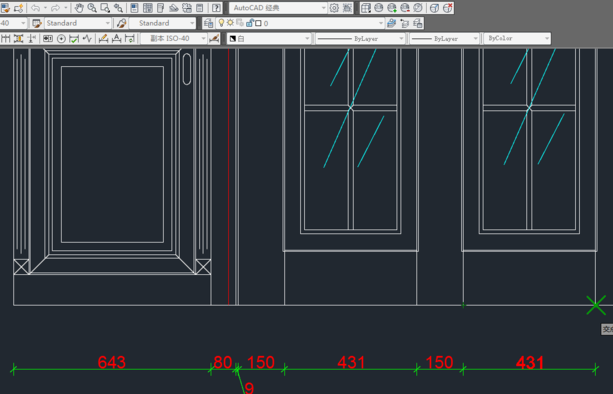Select the Inspection dimension tool with check
The image size is (613, 394).
tap(74, 39)
